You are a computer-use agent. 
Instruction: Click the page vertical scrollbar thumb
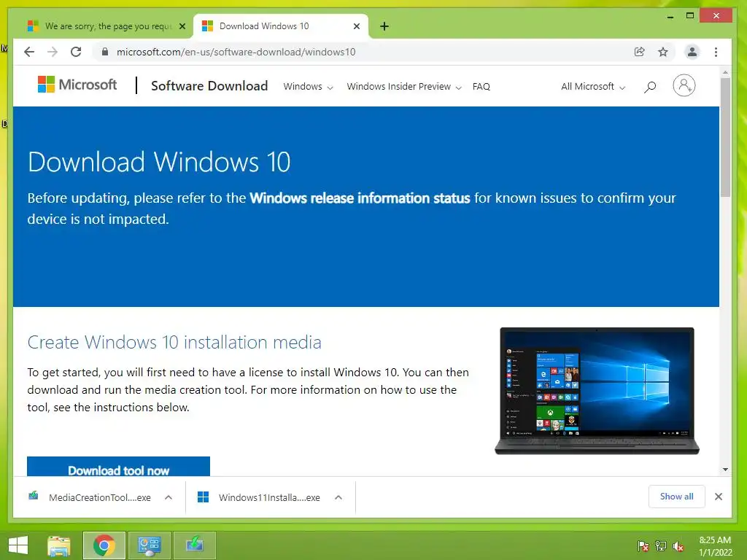(725, 137)
